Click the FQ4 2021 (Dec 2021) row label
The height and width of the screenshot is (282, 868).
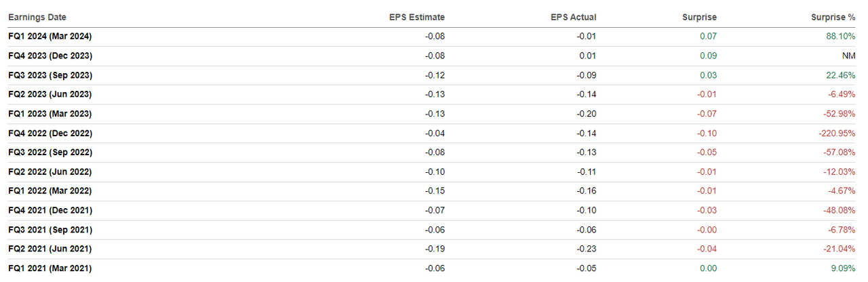50,211
